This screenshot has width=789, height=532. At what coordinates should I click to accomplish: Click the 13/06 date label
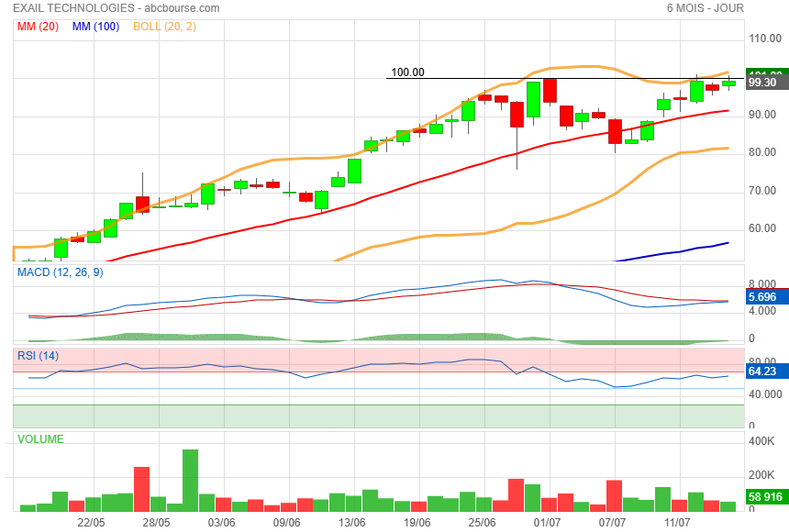(351, 523)
